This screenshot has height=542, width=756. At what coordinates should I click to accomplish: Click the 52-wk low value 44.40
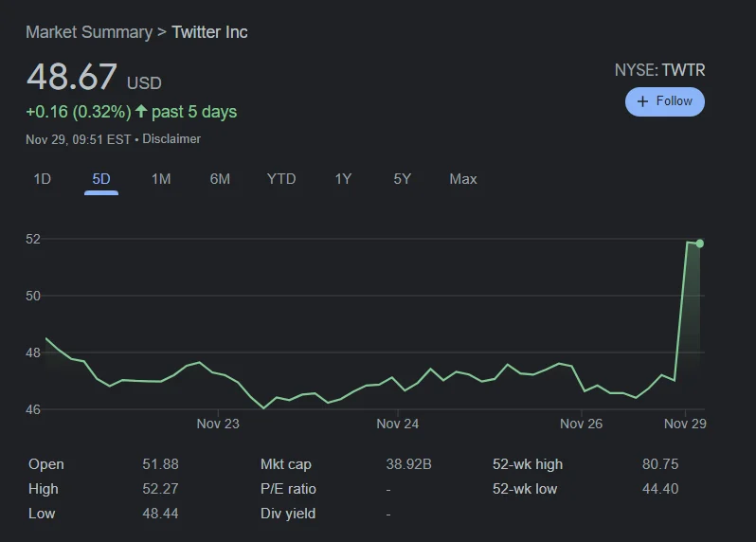point(660,489)
